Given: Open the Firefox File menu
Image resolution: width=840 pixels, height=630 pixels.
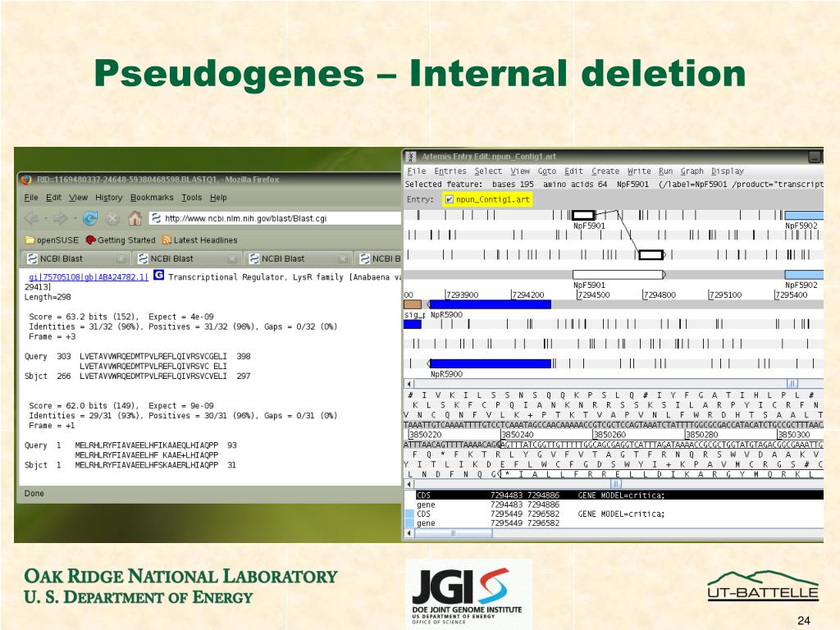Looking at the screenshot, I should [31, 197].
